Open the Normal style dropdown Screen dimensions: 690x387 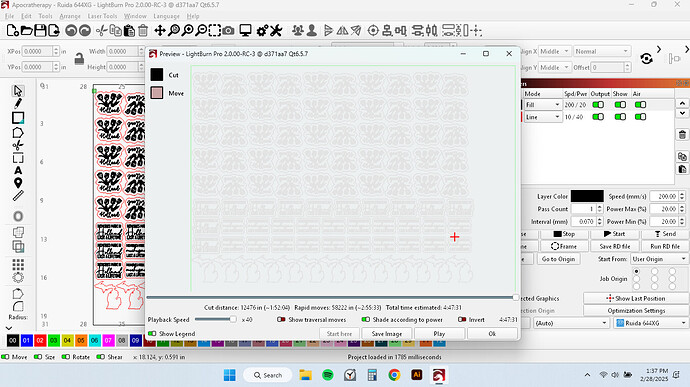(602, 52)
